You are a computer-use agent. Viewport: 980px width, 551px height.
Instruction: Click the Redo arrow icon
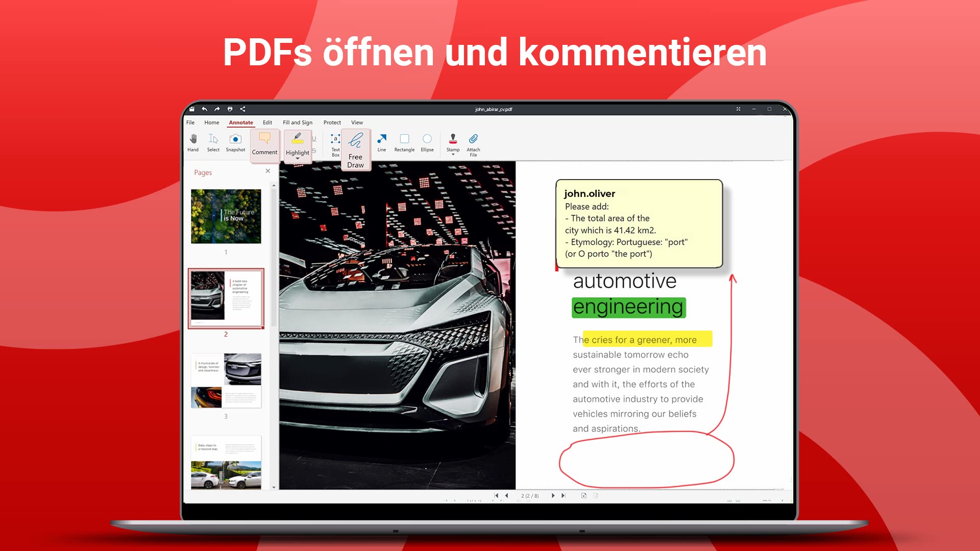coord(217,109)
